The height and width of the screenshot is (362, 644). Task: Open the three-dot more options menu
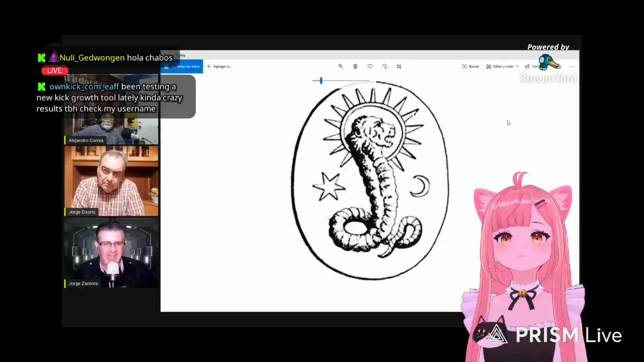tap(572, 66)
